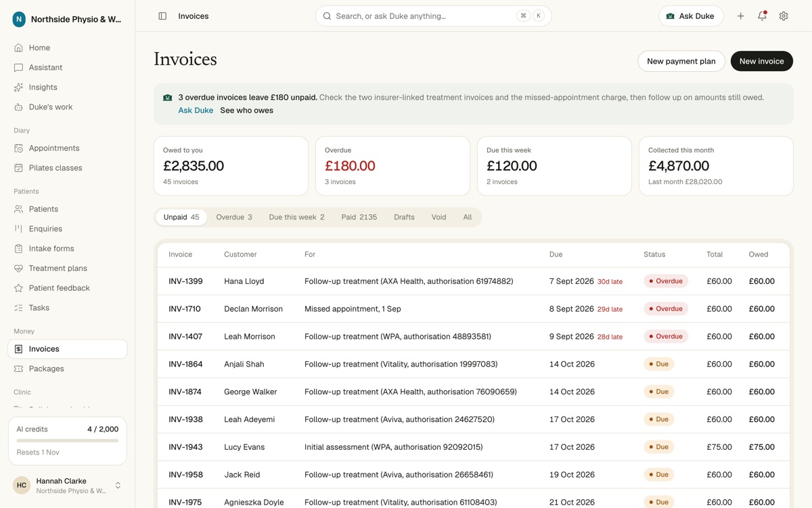Click the Ask Duke top button
The height and width of the screenshot is (508, 812).
coord(691,16)
